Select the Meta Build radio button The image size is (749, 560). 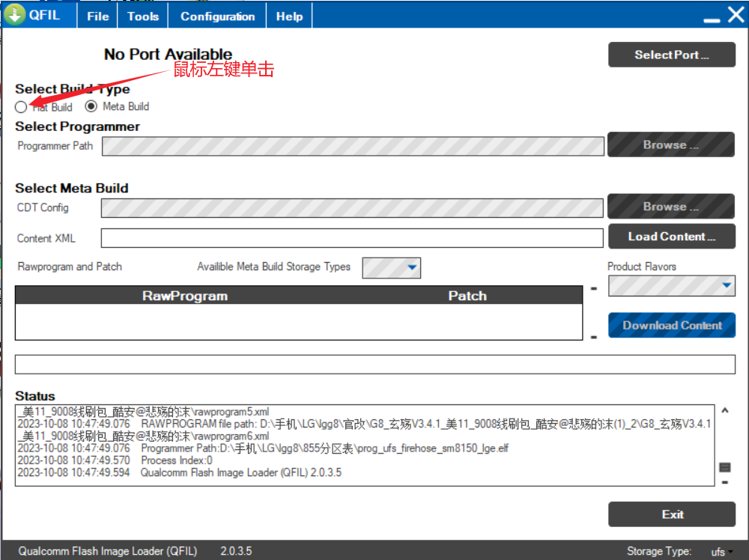(x=91, y=106)
